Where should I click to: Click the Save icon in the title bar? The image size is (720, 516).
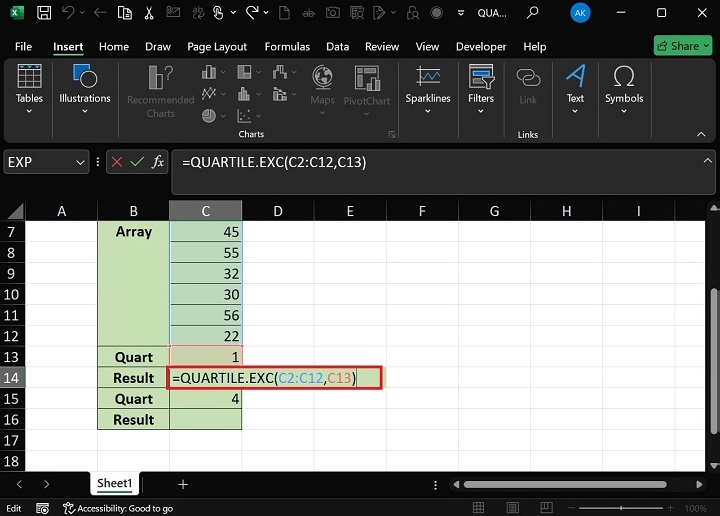tap(44, 12)
